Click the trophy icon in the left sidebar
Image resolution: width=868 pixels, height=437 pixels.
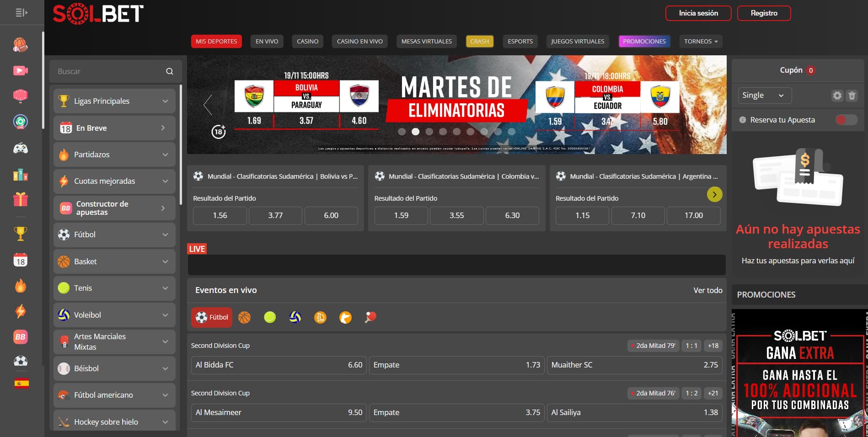[x=20, y=233]
